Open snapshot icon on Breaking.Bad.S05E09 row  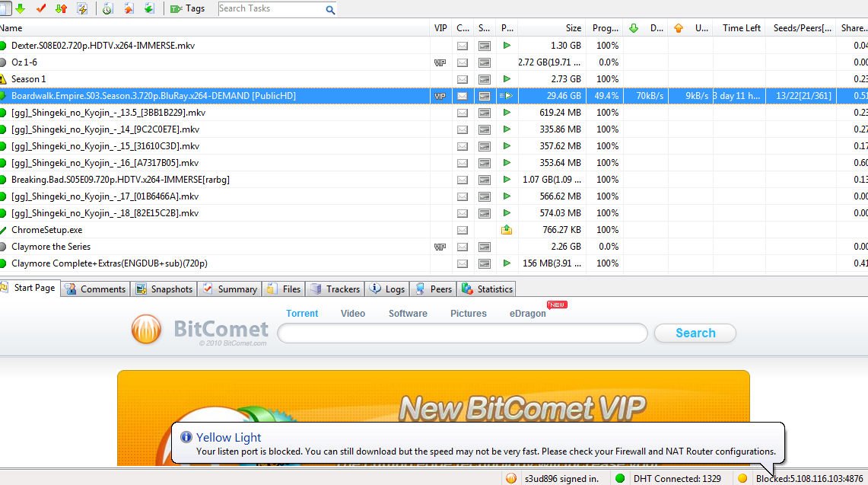(x=485, y=180)
